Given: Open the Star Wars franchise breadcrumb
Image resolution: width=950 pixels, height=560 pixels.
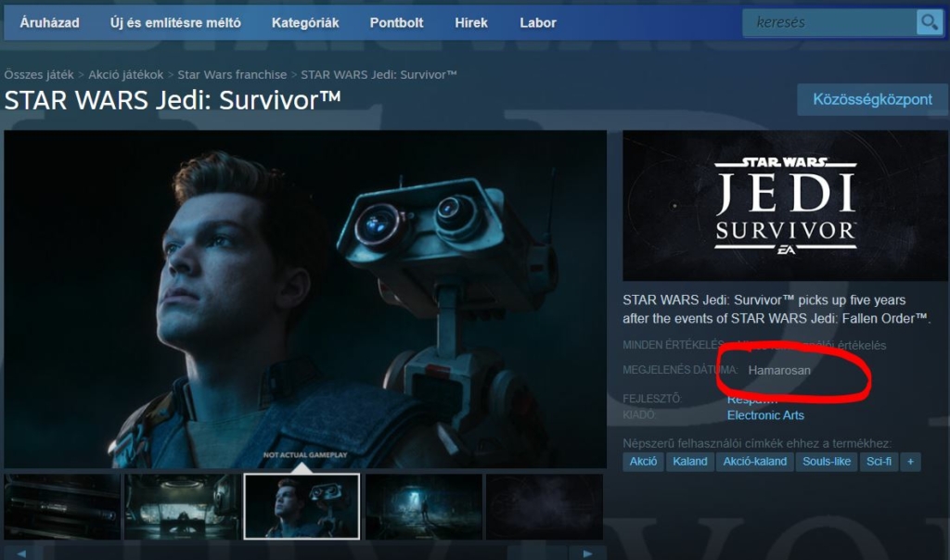Looking at the screenshot, I should (x=232, y=74).
